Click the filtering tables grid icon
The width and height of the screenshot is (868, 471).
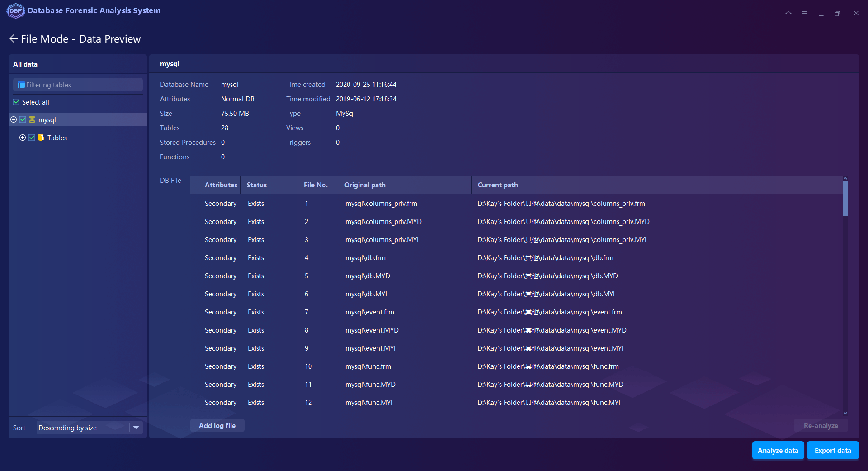click(x=21, y=85)
